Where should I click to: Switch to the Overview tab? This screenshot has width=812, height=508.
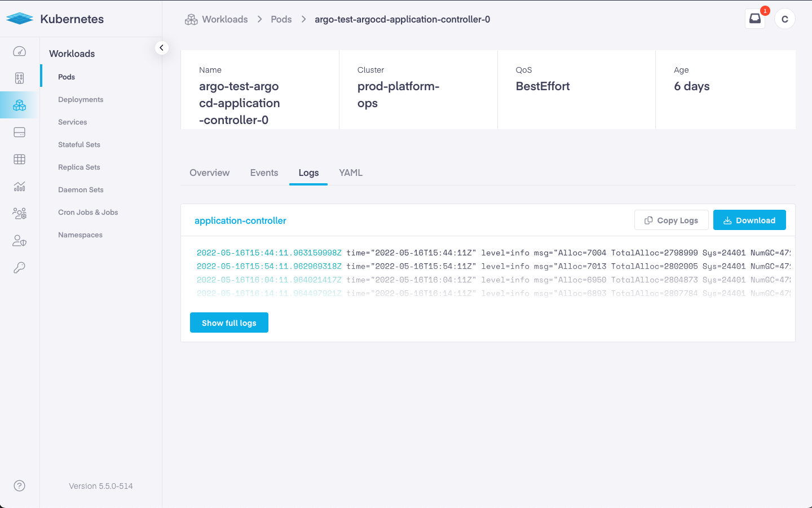(x=209, y=173)
